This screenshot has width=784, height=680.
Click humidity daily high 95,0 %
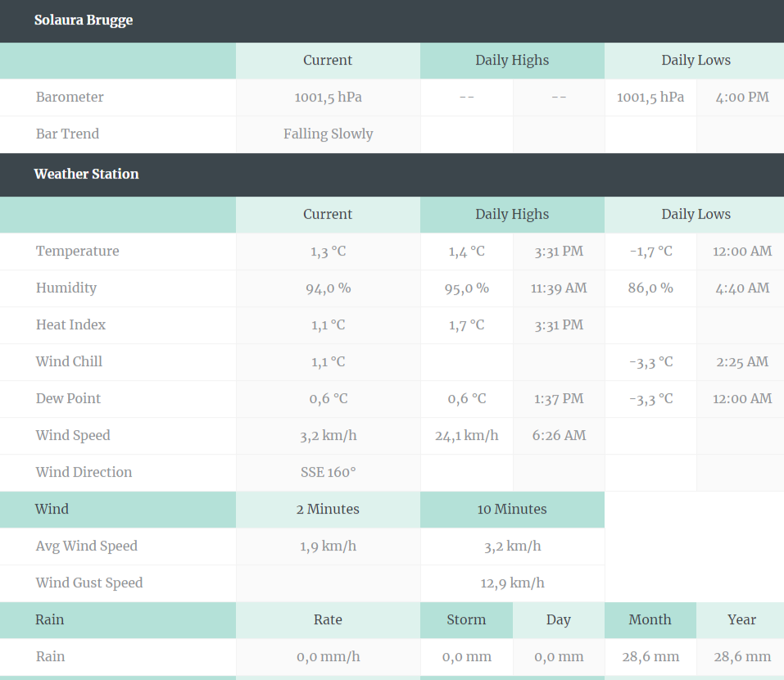tap(466, 288)
